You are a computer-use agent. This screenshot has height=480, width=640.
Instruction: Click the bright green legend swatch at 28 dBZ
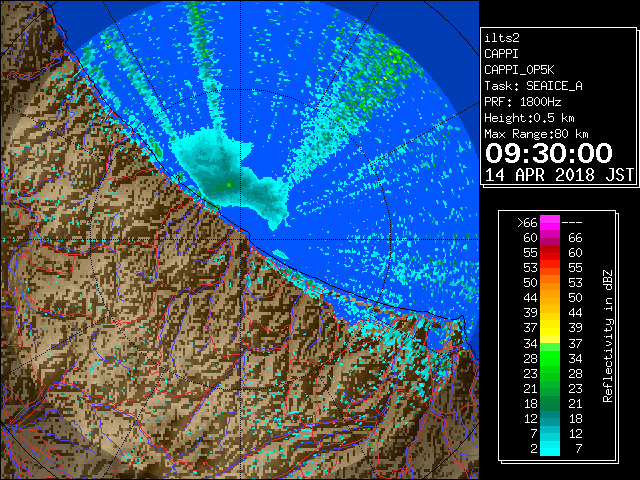[x=550, y=358]
